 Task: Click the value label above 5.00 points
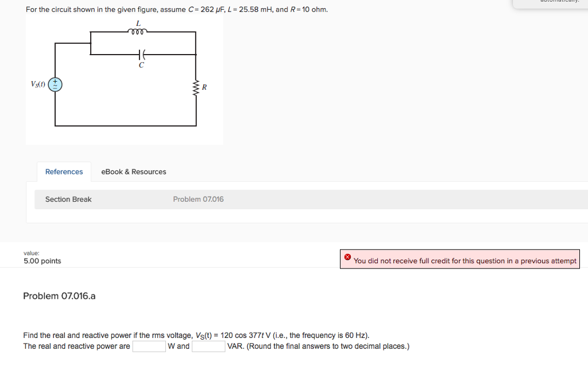[31, 253]
